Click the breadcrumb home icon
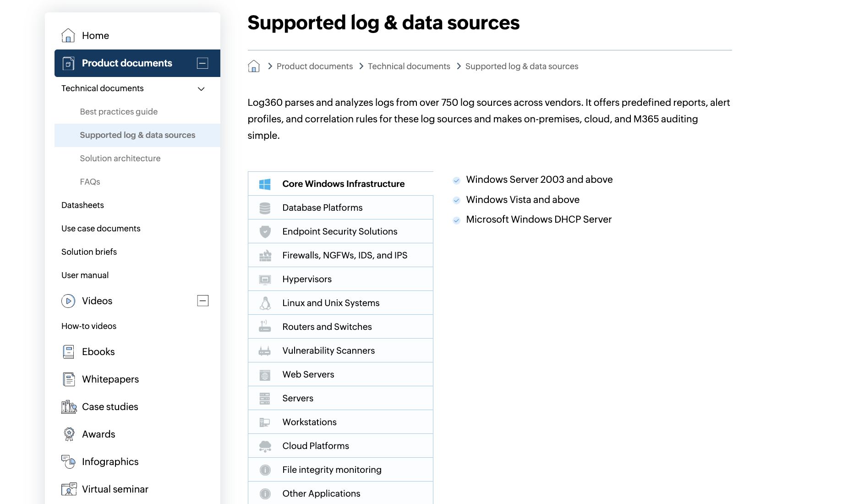Viewport: 864px width, 504px height. tap(254, 66)
